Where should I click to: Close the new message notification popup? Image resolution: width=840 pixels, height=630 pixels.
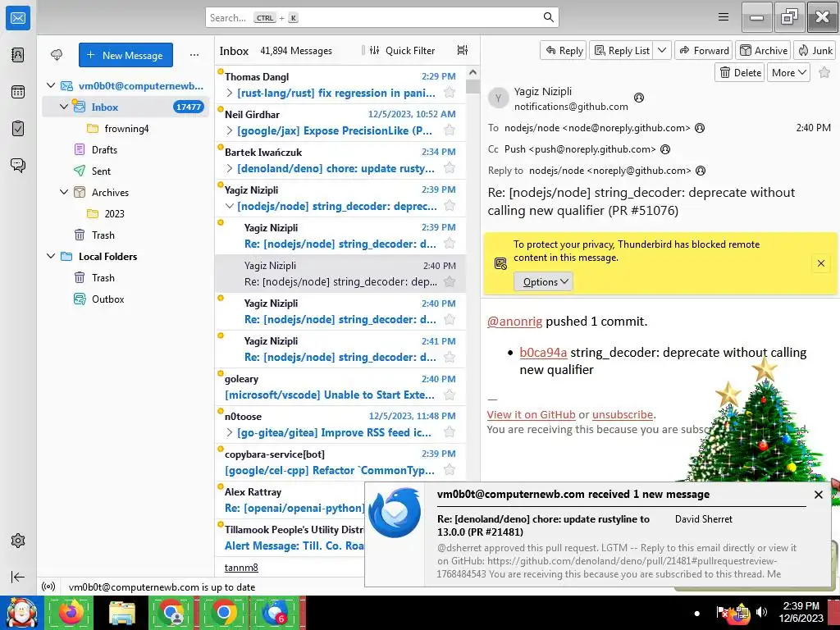coord(818,495)
